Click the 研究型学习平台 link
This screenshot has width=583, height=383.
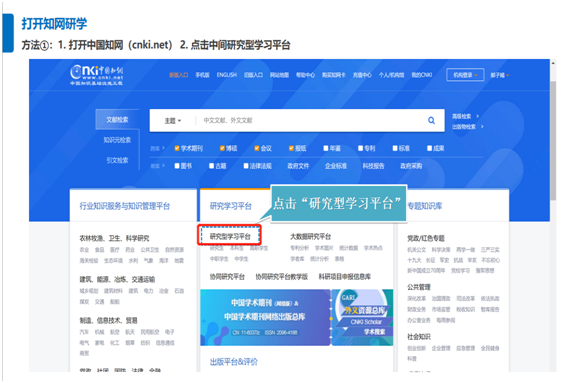coord(230,236)
